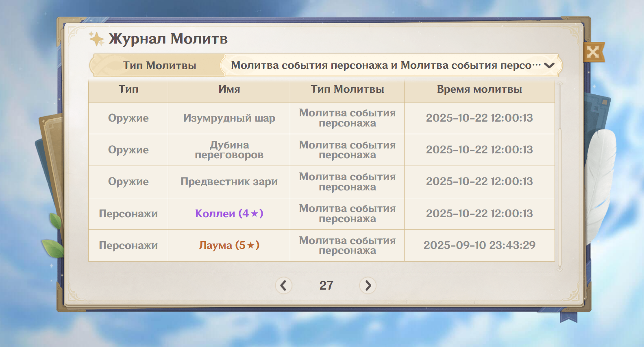Image resolution: width=644 pixels, height=347 pixels.
Task: Click the Журнал Молитв title
Action: coord(168,39)
